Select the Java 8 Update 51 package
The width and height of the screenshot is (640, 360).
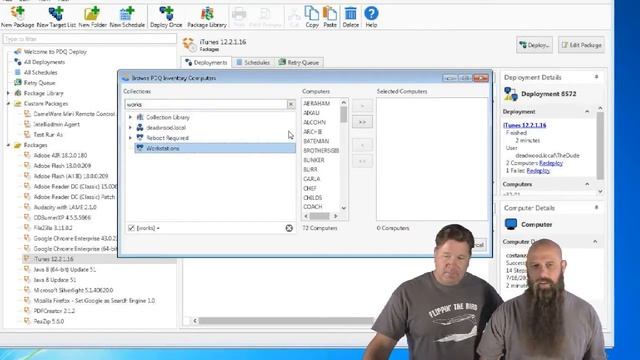[x=55, y=280]
